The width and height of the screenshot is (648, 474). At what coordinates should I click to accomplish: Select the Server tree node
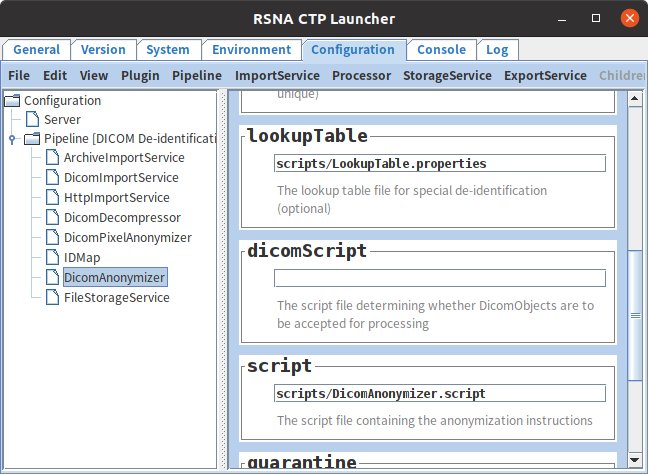(x=62, y=119)
